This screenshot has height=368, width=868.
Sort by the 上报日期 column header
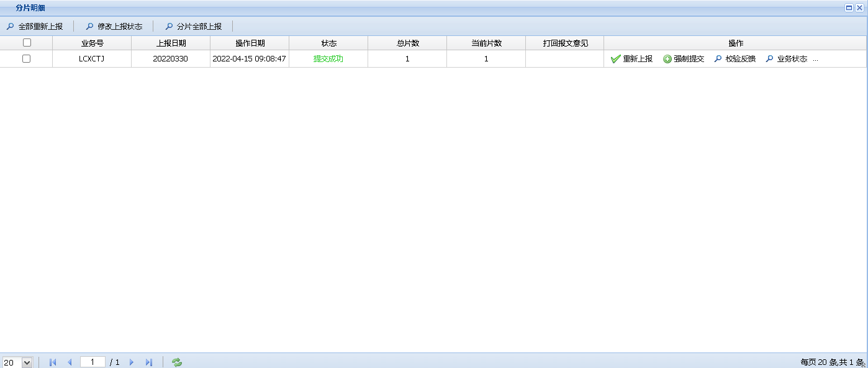pos(171,43)
